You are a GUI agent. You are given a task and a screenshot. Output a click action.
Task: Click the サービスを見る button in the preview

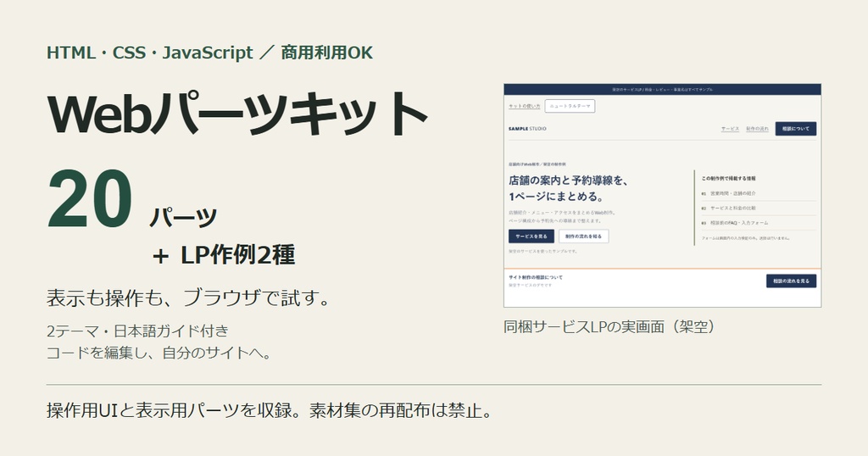click(531, 236)
